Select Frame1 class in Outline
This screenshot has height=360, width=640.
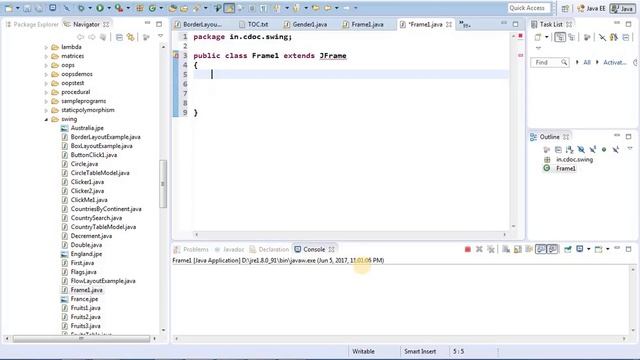566,169
